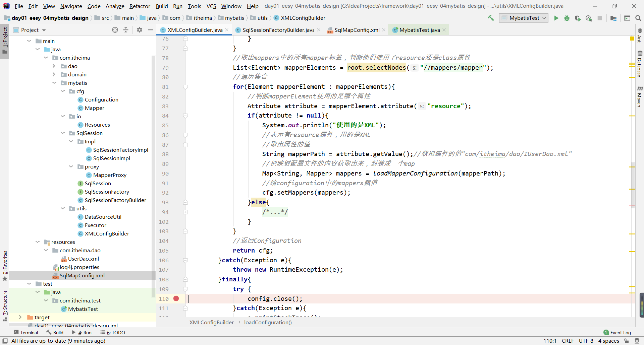This screenshot has width=644, height=345.
Task: Open the VCS menu
Action: tap(211, 6)
